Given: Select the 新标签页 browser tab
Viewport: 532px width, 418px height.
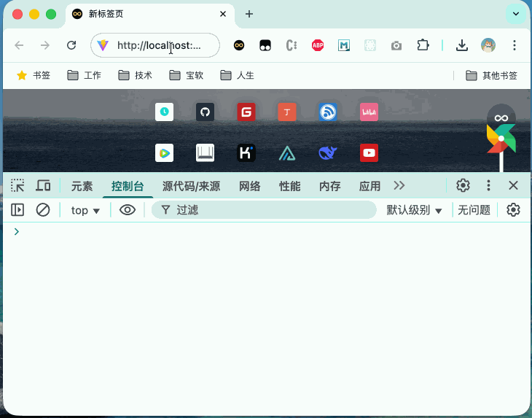Looking at the screenshot, I should coord(149,15).
